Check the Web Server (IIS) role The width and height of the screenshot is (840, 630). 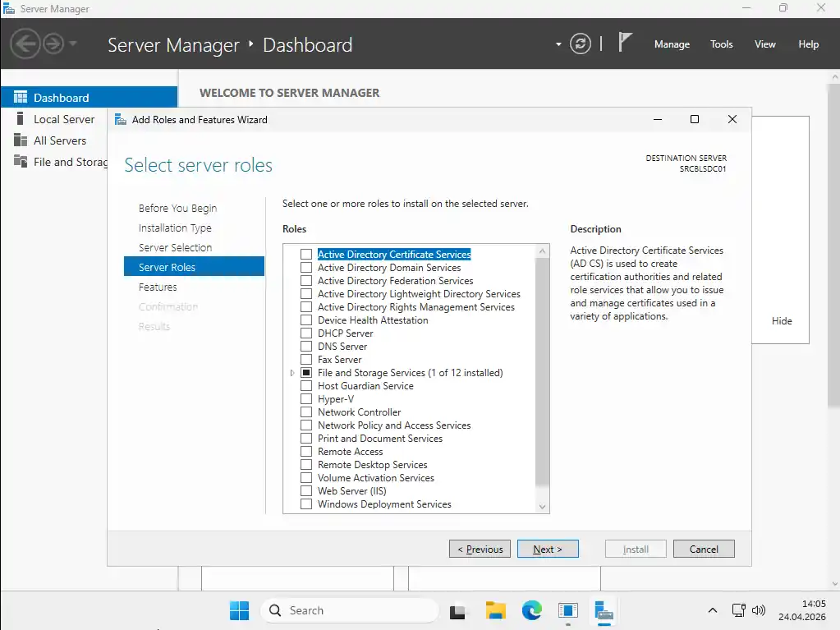[306, 490]
